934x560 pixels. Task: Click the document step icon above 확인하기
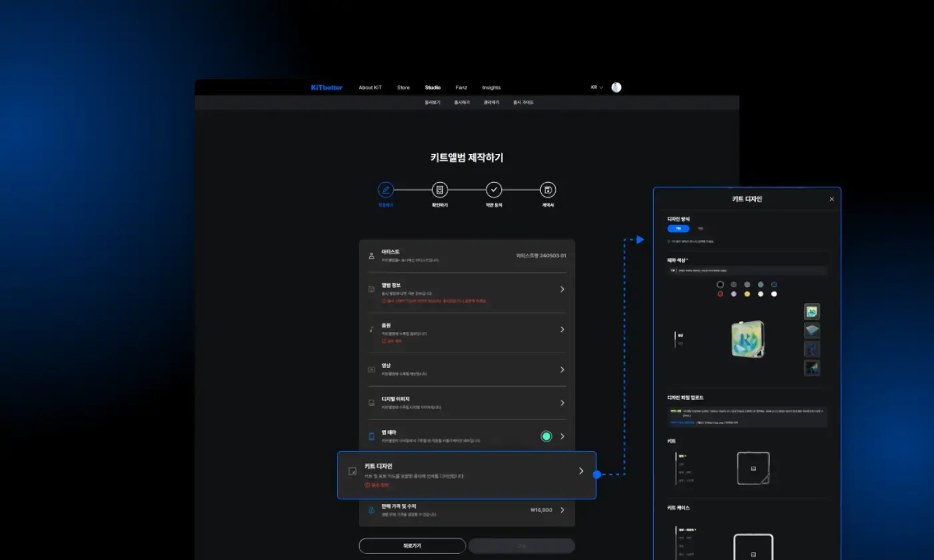coord(440,190)
